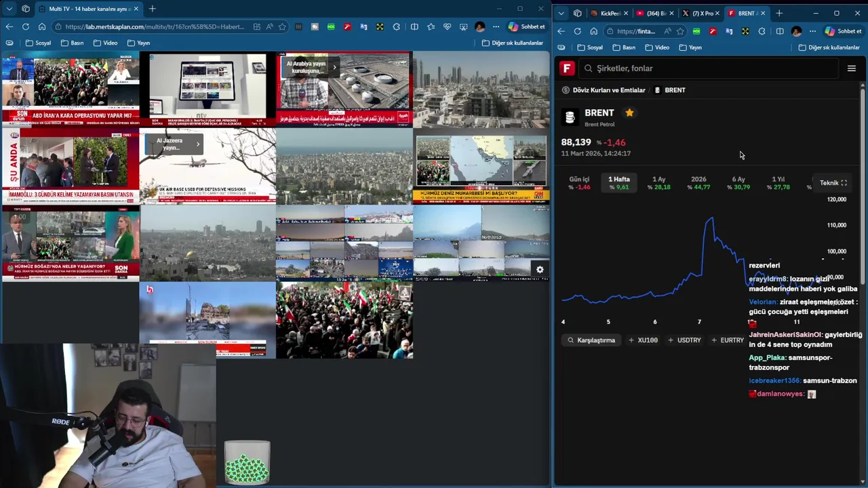
Task: Switch to the X Pro tab
Action: pyautogui.click(x=698, y=13)
